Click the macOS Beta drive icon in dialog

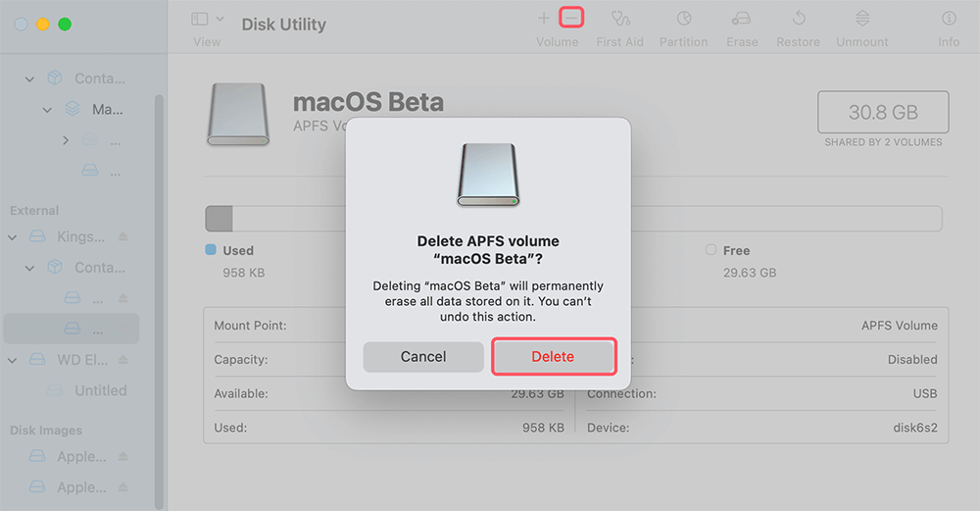(x=488, y=176)
